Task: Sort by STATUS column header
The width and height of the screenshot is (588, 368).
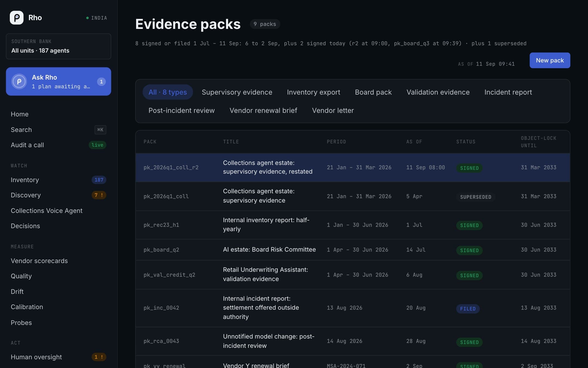Action: coord(466,142)
